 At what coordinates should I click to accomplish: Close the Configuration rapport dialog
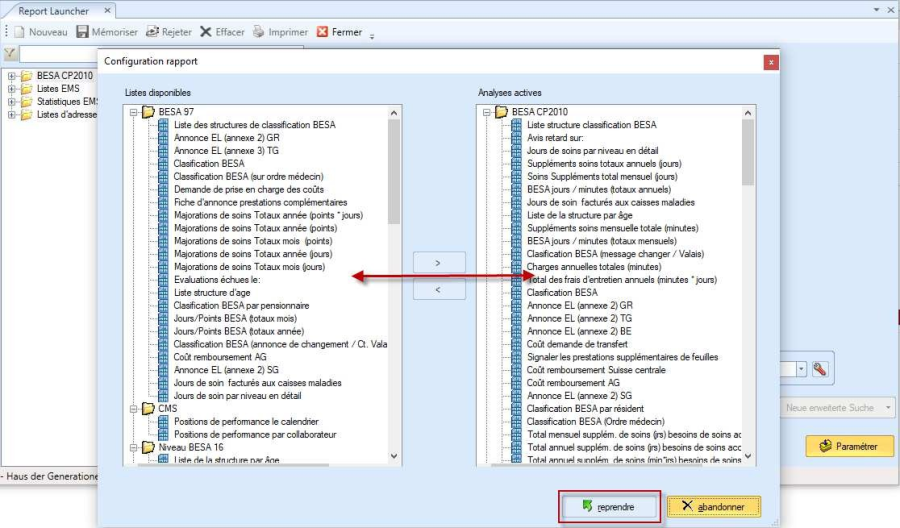(x=771, y=62)
